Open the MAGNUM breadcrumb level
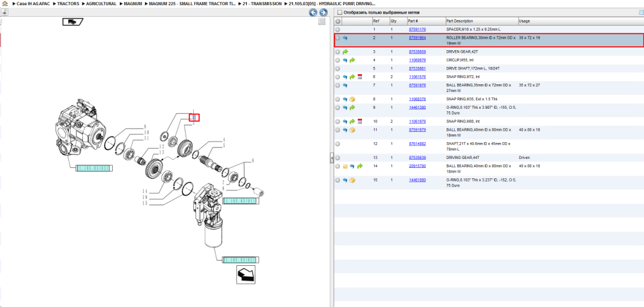The image size is (644, 307). [133, 3]
